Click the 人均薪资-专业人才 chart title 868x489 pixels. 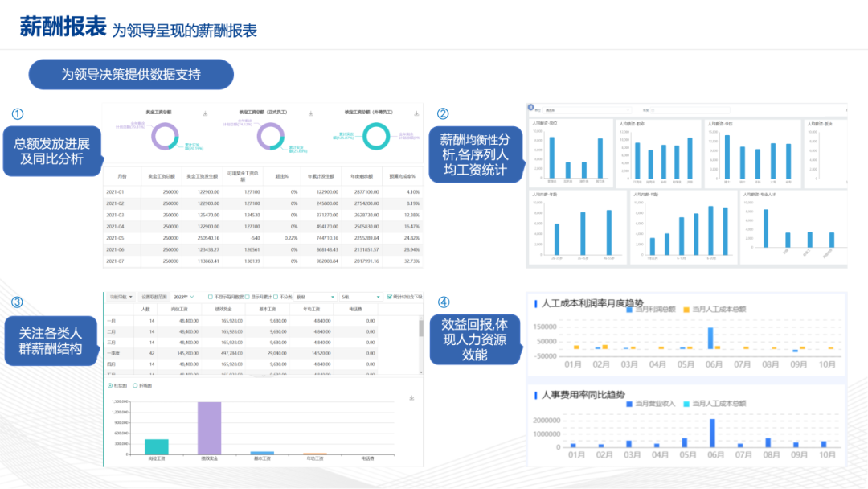pyautogui.click(x=759, y=195)
